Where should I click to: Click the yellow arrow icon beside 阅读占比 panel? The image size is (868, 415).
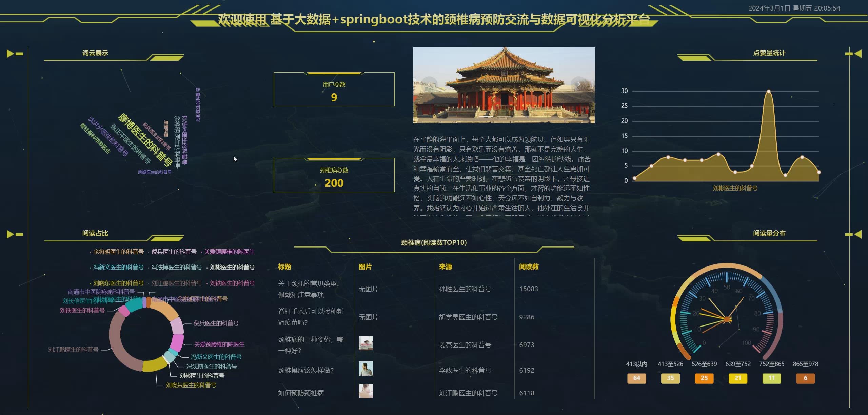click(10, 233)
